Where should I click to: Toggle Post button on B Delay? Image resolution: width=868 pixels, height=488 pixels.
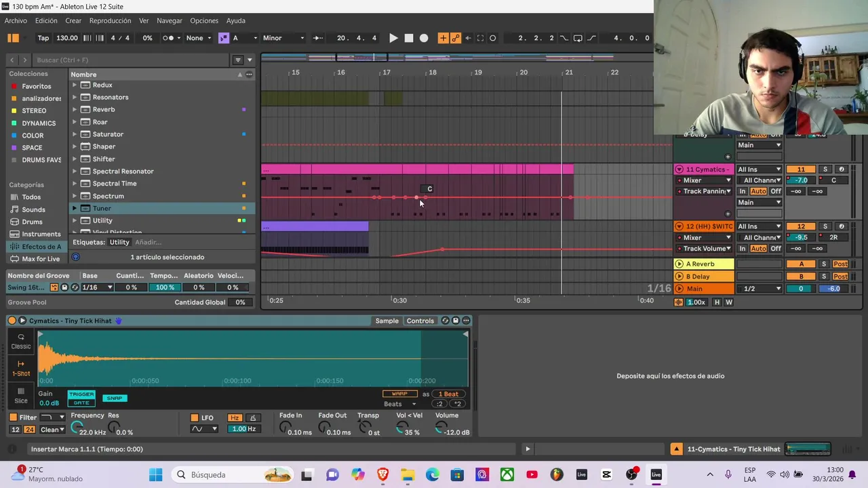[x=840, y=277]
